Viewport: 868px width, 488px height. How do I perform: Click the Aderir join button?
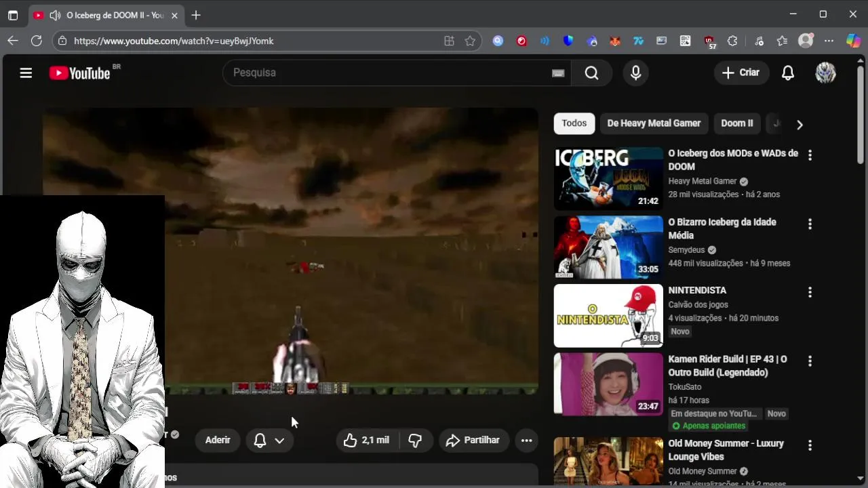point(218,441)
